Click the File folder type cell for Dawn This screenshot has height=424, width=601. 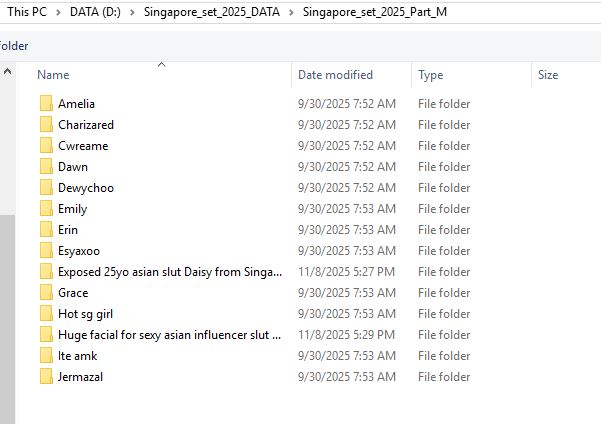click(444, 167)
